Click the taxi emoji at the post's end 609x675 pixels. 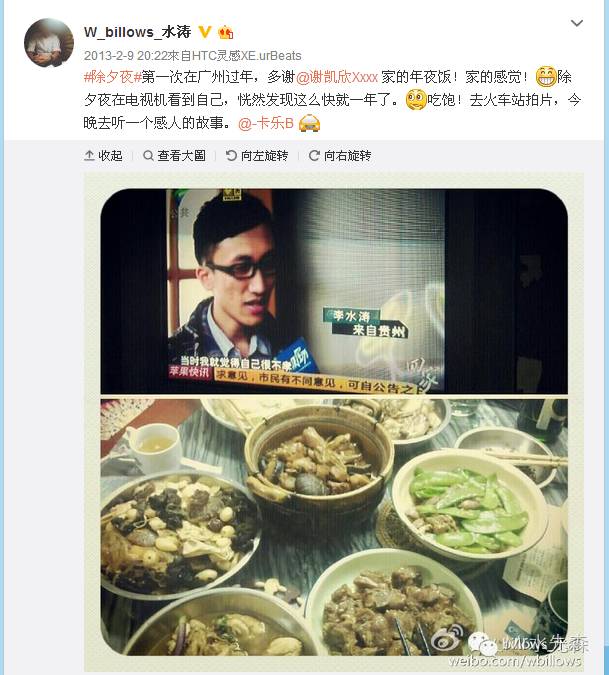(x=309, y=123)
